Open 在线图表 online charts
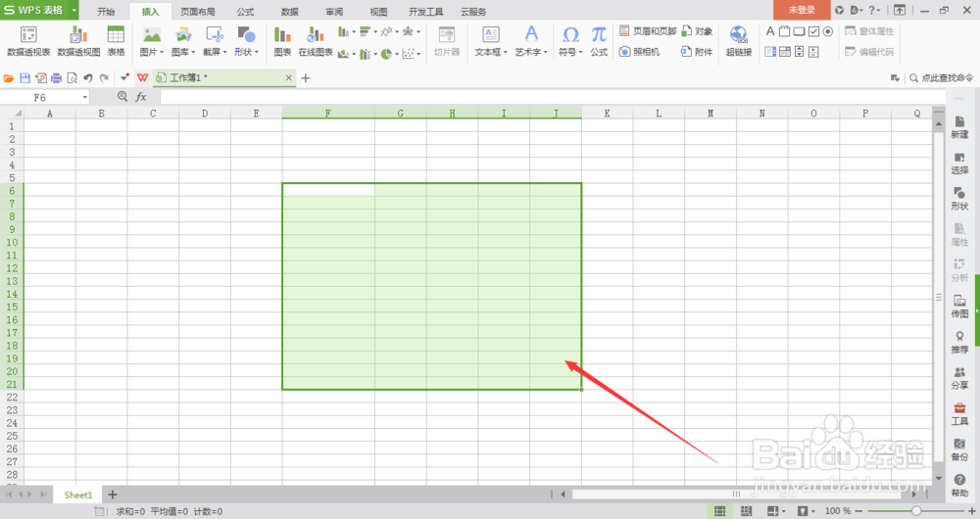Image resolution: width=980 pixels, height=519 pixels. coord(316,42)
